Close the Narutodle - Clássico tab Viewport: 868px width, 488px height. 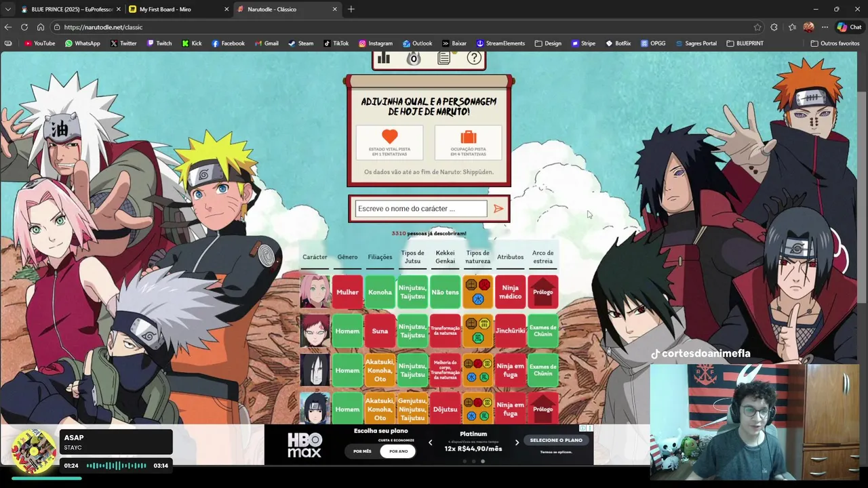point(334,9)
